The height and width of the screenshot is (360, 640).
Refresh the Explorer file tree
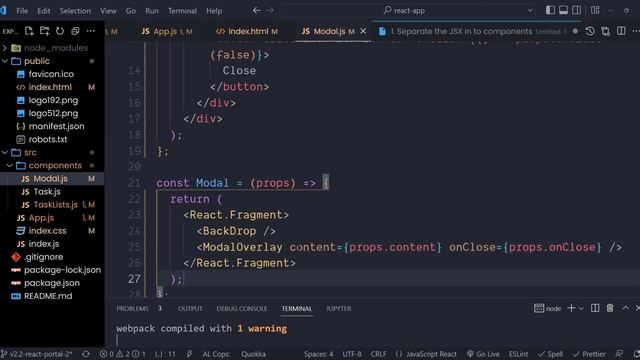pyautogui.click(x=60, y=31)
